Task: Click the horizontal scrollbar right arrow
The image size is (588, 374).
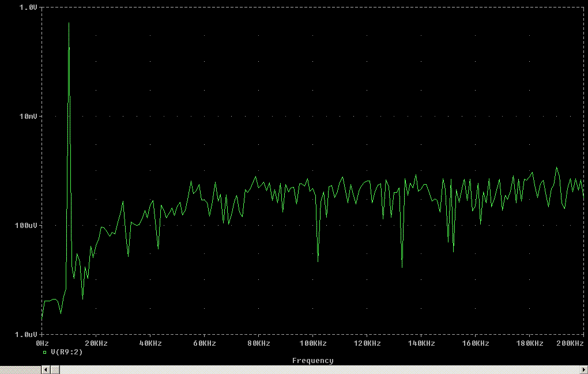Action: (584, 370)
